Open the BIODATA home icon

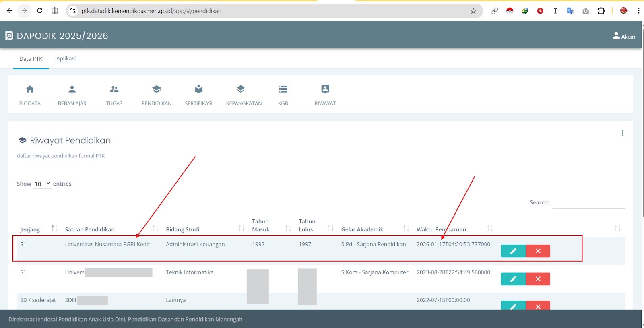[30, 89]
